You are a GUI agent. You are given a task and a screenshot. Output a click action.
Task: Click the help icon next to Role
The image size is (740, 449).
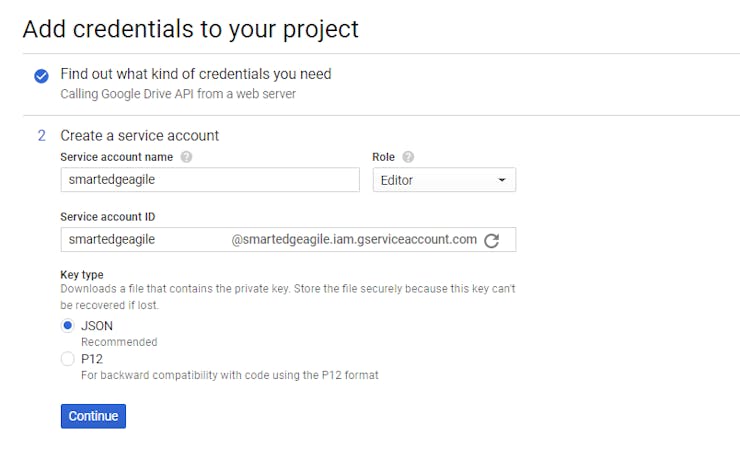coord(408,157)
